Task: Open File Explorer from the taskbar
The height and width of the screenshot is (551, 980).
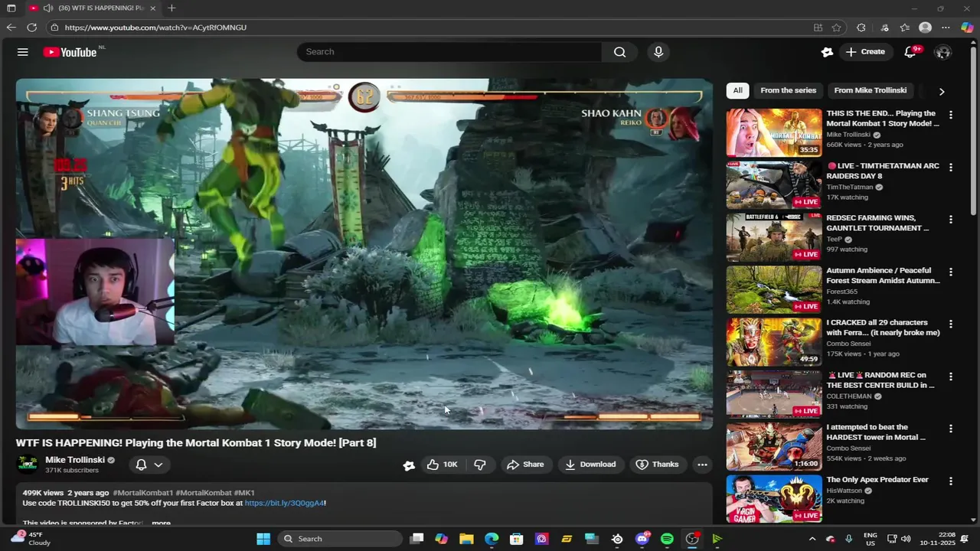Action: point(466,539)
